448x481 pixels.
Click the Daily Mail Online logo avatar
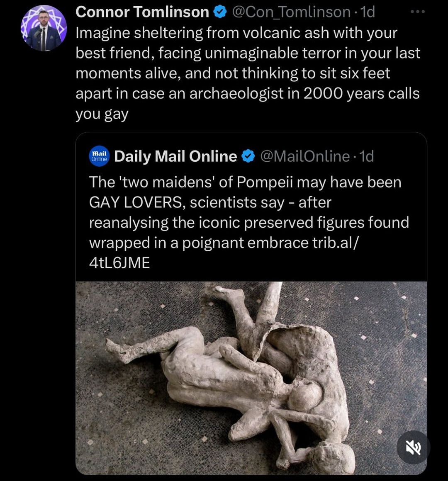(x=99, y=156)
